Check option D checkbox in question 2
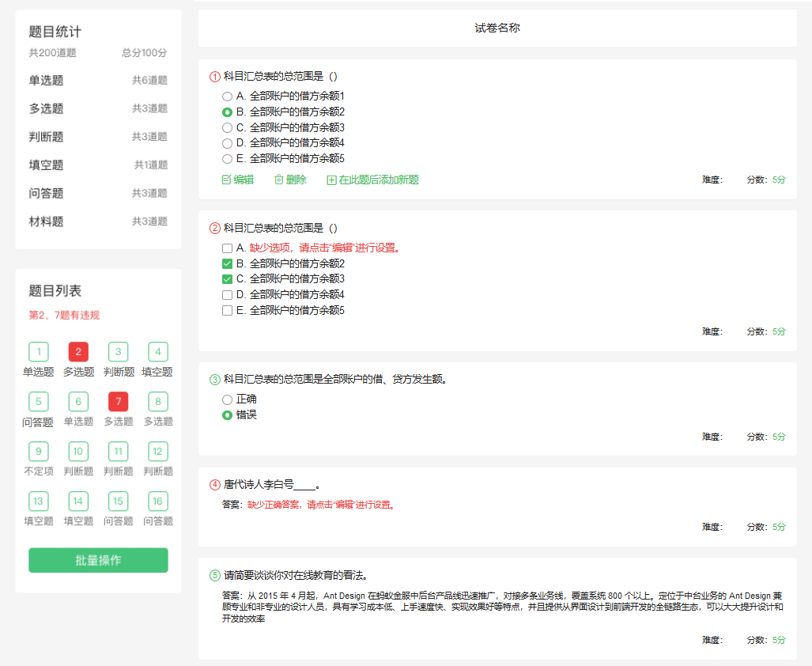This screenshot has height=666, width=812. point(227,295)
